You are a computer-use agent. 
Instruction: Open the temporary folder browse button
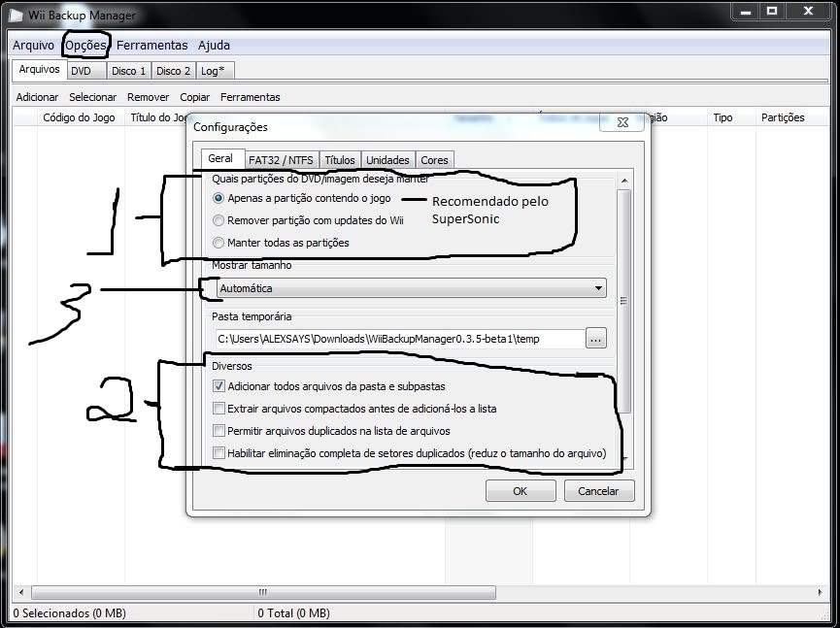pyautogui.click(x=595, y=338)
